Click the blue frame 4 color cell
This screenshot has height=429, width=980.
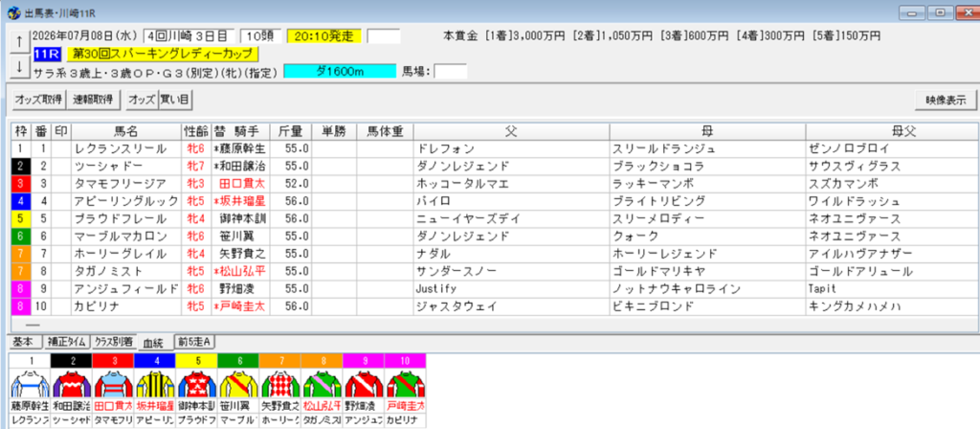click(x=21, y=201)
